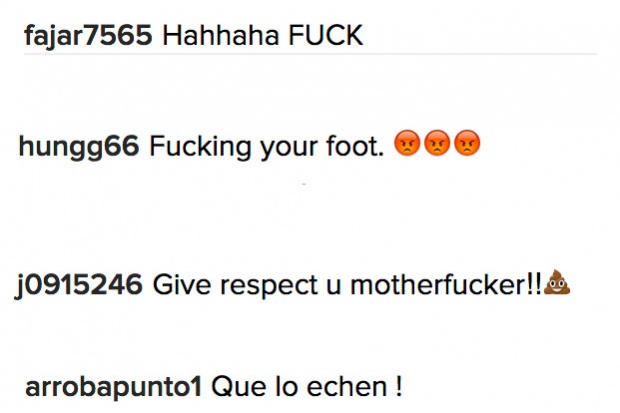Click the last angry face emoji
This screenshot has height=413, width=620.
467,143
